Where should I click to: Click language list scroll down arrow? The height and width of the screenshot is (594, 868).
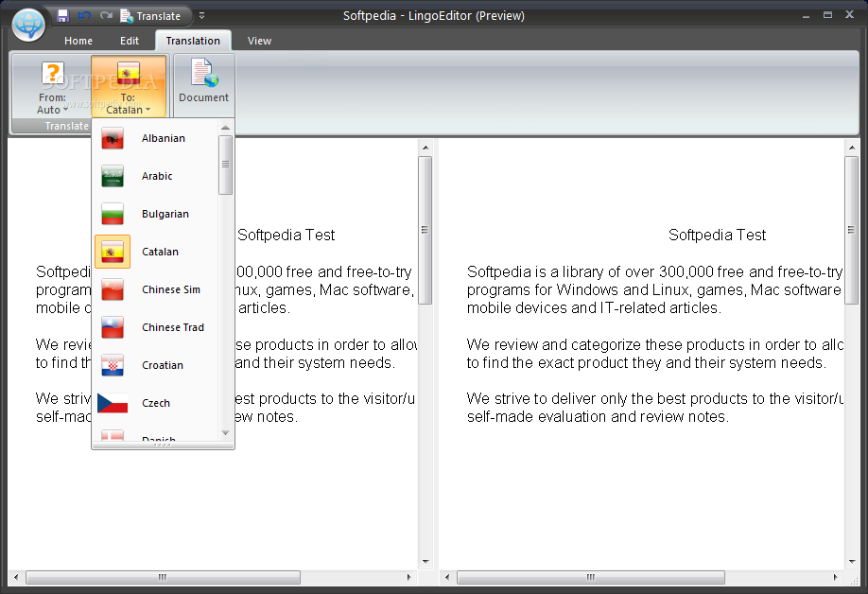tap(225, 433)
